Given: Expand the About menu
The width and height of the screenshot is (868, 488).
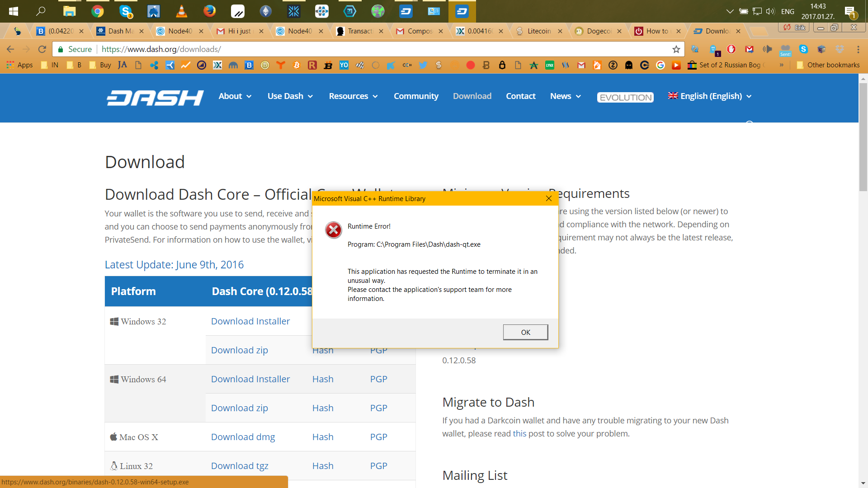Looking at the screenshot, I should point(235,96).
